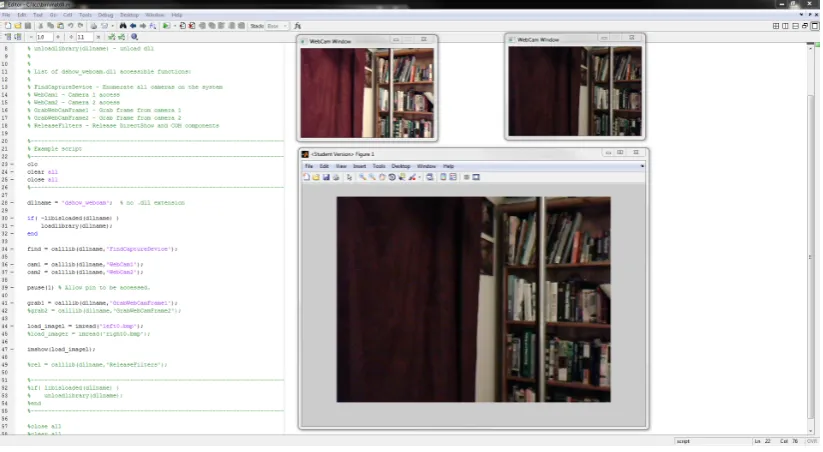Image resolution: width=823 pixels, height=452 pixels.
Task: Open the Editor panel actions arrow
Action: (x=801, y=15)
